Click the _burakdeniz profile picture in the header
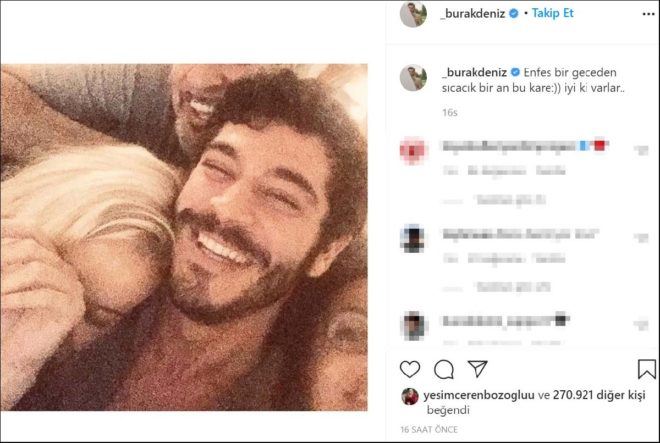Viewport: 660px width, 443px height. pos(413,14)
